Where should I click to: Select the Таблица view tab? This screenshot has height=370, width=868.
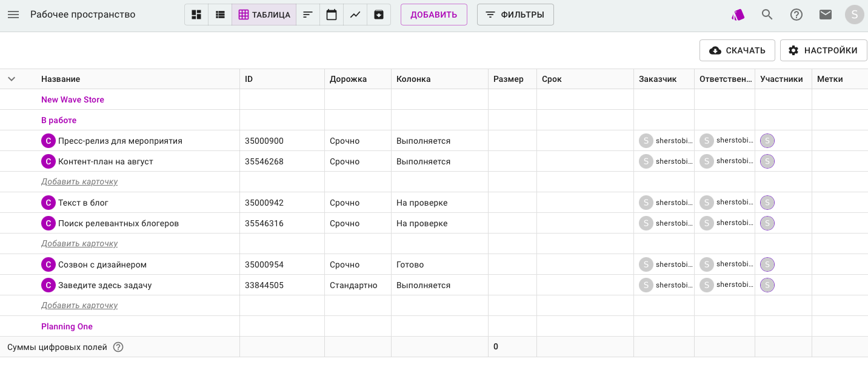tap(264, 15)
